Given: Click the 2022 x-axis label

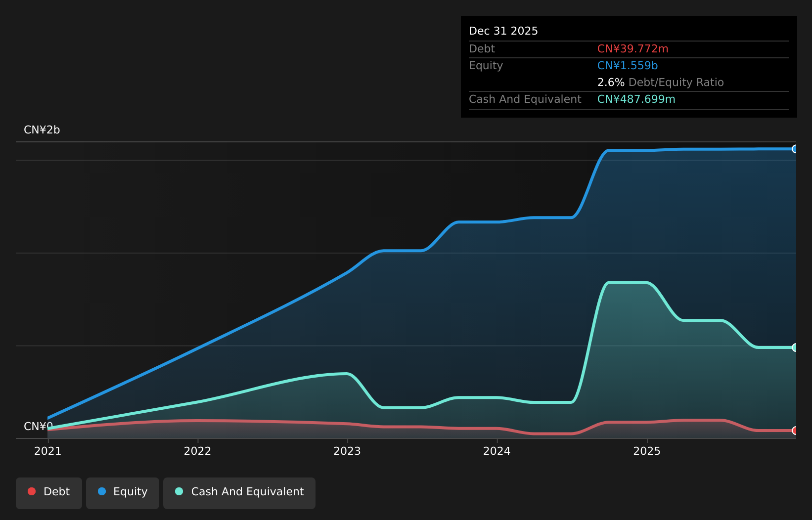Looking at the screenshot, I should 197,451.
